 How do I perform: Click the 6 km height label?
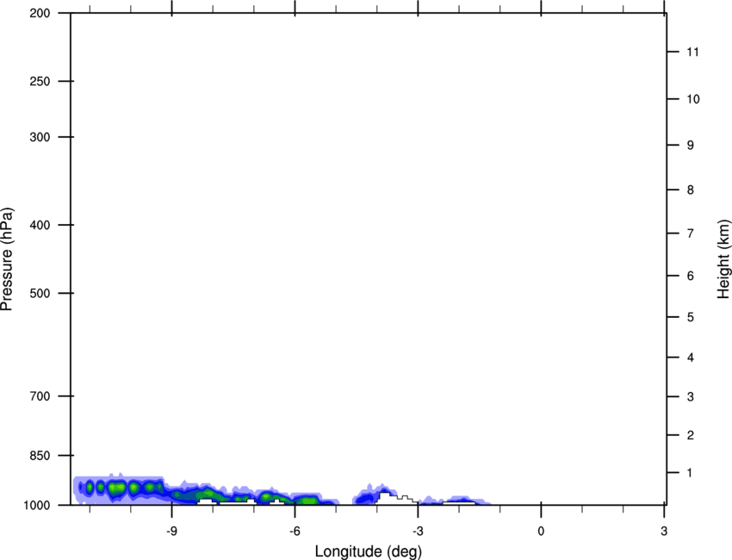pyautogui.click(x=690, y=276)
